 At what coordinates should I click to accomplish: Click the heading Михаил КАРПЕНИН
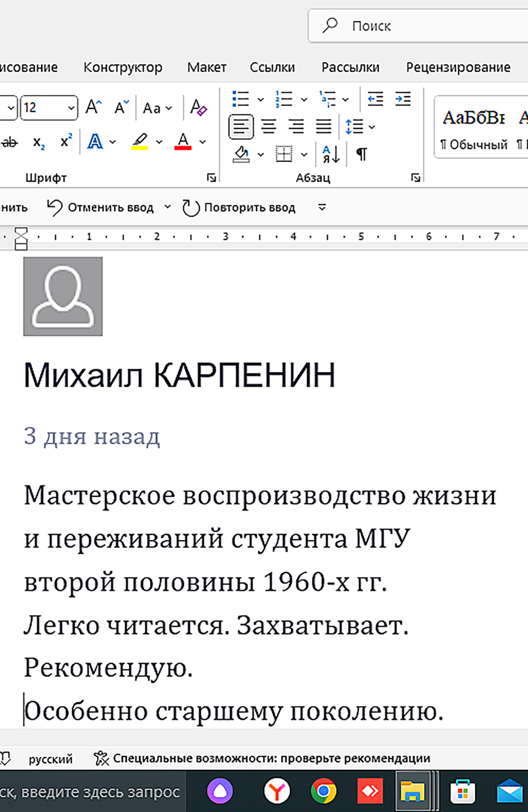[180, 375]
